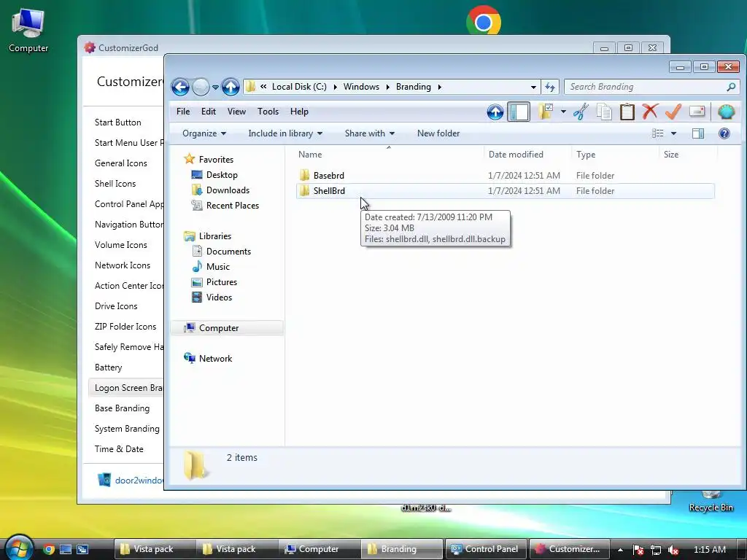The width and height of the screenshot is (747, 560).
Task: Open the File menu
Action: click(x=183, y=112)
